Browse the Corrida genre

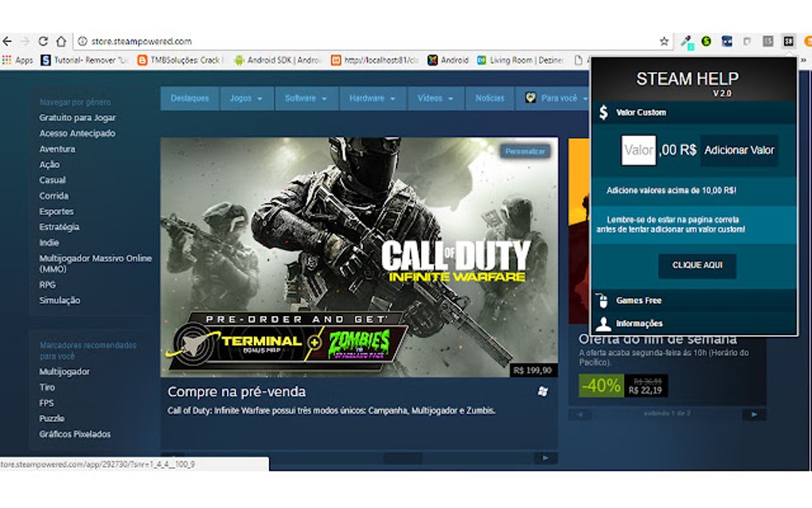pos(54,196)
